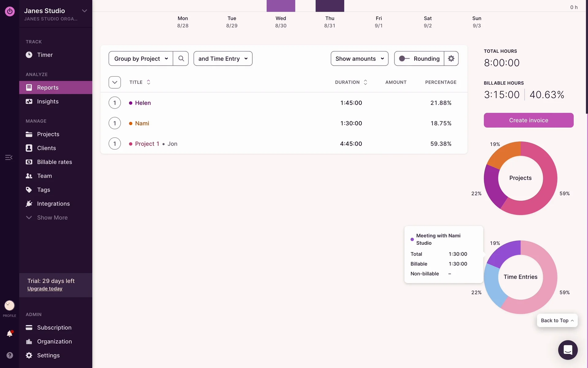This screenshot has width=588, height=368.
Task: Expand the Show More sidebar section
Action: (x=52, y=217)
